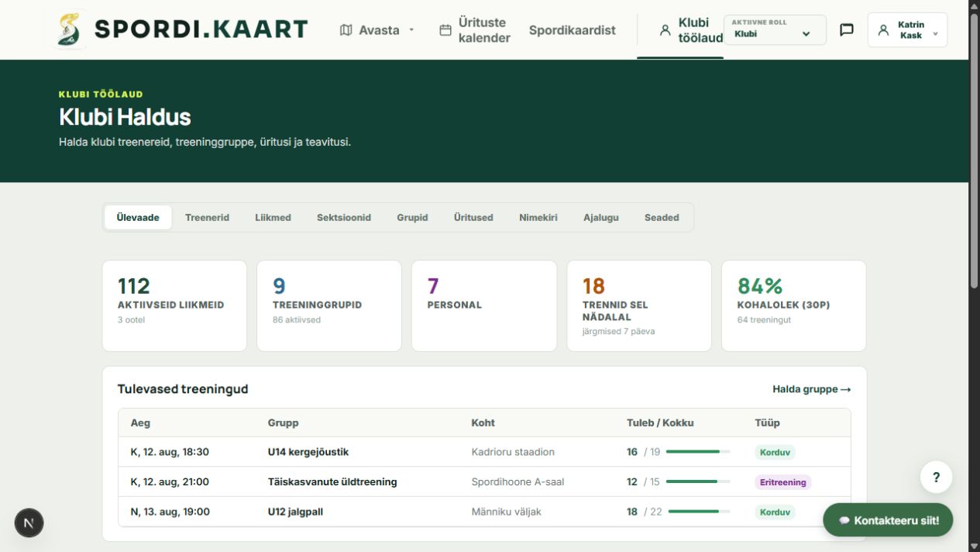Open the 112 Aktiivseid liikmeid card

click(x=174, y=305)
